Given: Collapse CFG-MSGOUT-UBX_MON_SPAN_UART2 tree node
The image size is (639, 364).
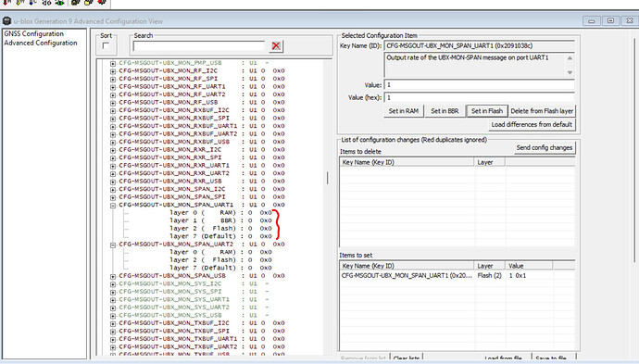Looking at the screenshot, I should (x=113, y=245).
